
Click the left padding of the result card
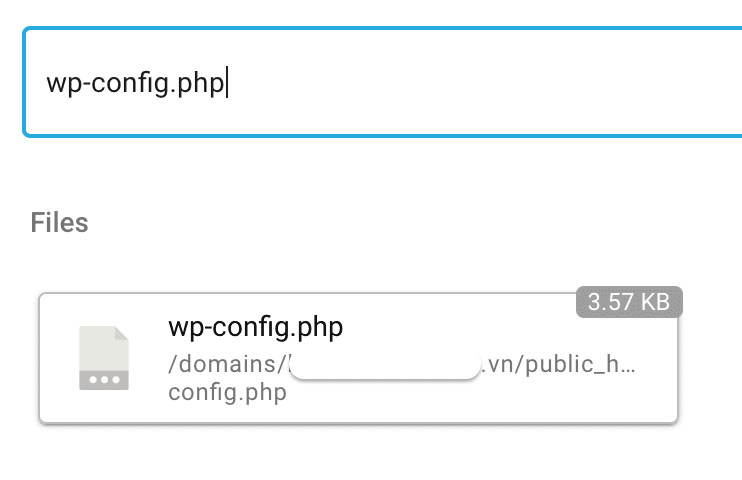tap(54, 358)
